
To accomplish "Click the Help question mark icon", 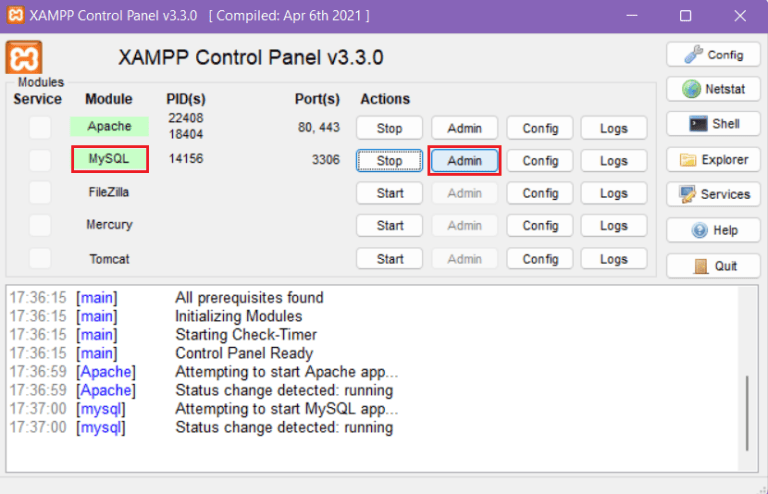I will [701, 230].
